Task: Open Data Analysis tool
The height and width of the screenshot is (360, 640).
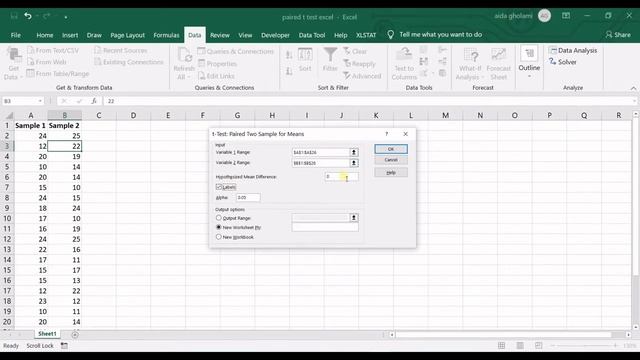Action: pos(573,50)
